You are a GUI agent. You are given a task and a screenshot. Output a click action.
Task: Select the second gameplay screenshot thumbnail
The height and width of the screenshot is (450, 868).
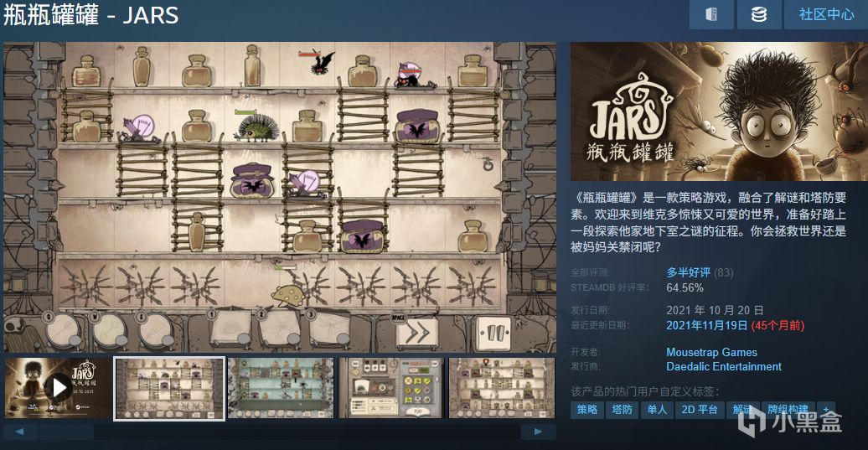pyautogui.click(x=169, y=388)
